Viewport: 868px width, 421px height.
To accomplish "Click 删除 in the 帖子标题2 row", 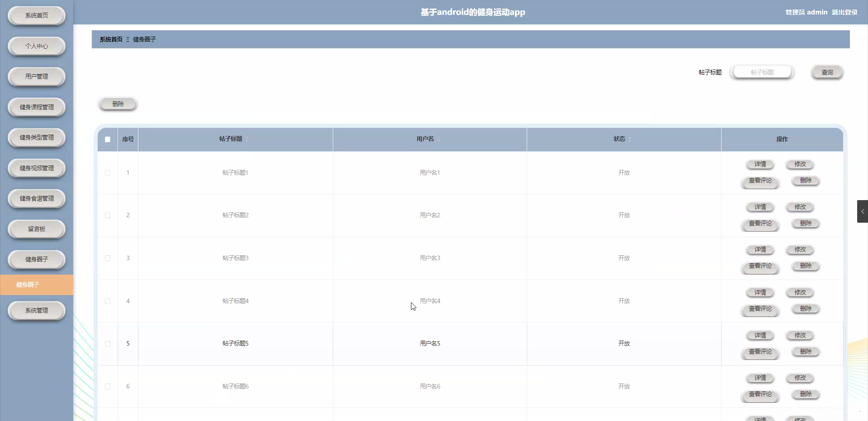I will 806,224.
